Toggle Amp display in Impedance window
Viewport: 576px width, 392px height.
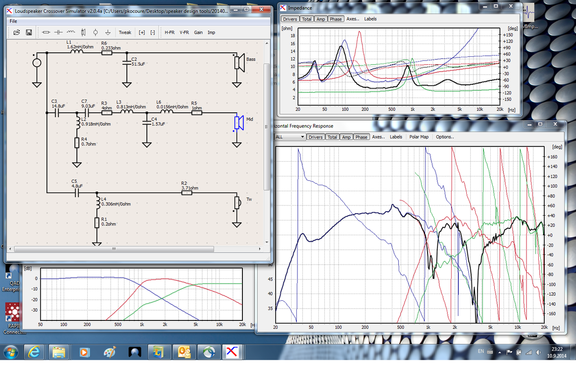pos(321,19)
